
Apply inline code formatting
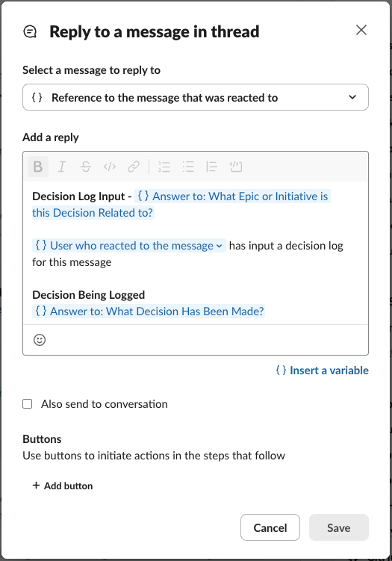(x=110, y=167)
